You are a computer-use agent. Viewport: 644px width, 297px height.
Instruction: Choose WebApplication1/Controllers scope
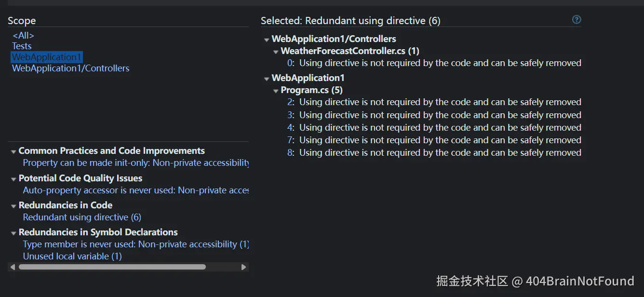(x=70, y=68)
